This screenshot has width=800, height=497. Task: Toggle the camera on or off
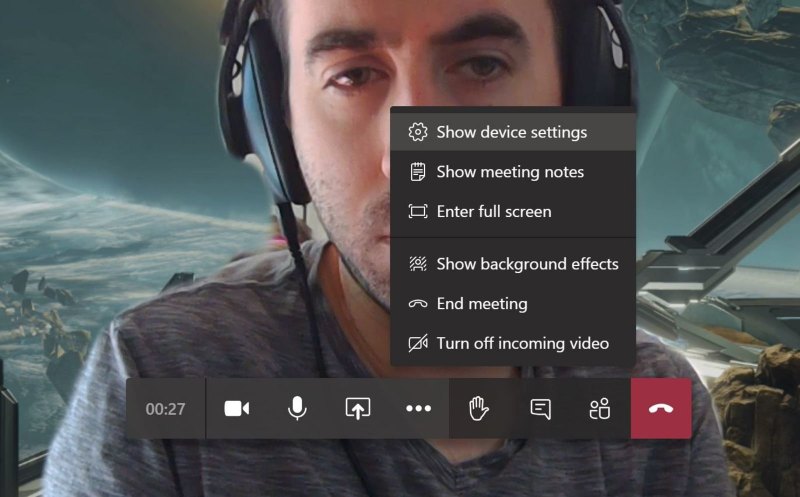point(236,408)
